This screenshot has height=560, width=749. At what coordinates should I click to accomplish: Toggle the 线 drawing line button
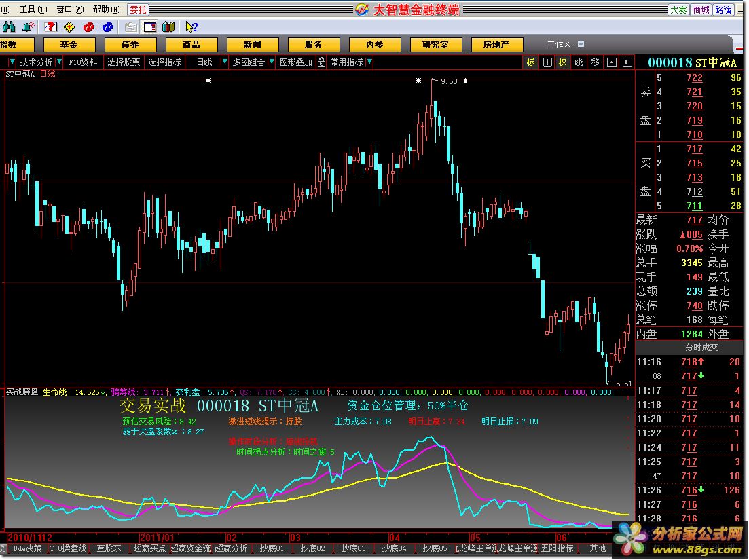coord(579,62)
